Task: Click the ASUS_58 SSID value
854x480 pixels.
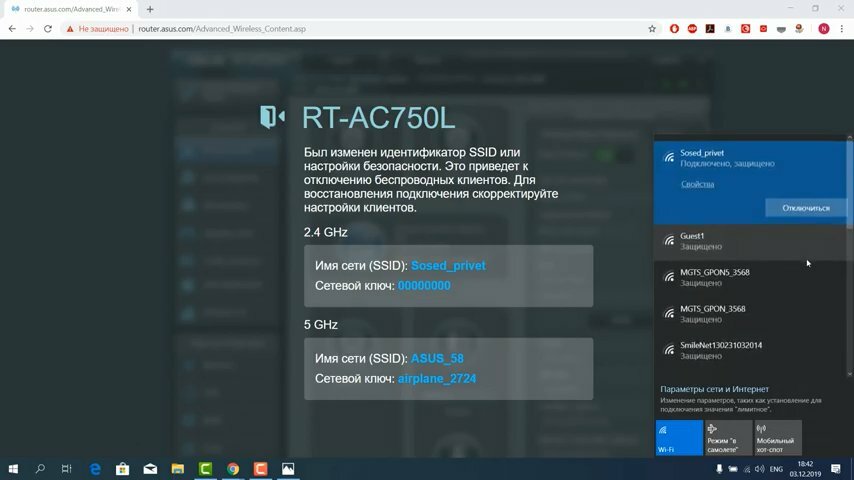Action: (437, 359)
